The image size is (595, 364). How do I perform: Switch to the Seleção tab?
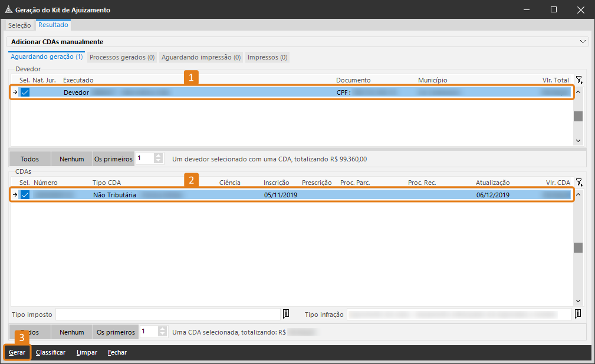click(19, 25)
